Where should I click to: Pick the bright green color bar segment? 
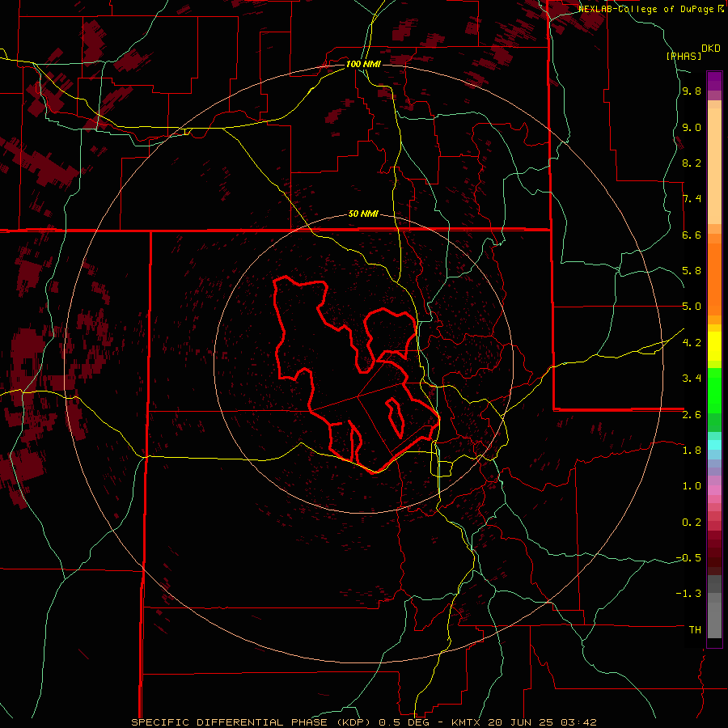pos(714,391)
